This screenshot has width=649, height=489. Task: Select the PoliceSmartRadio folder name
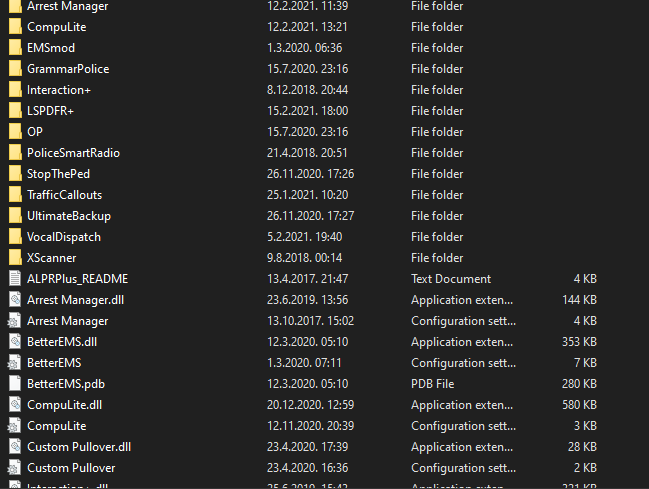point(73,153)
